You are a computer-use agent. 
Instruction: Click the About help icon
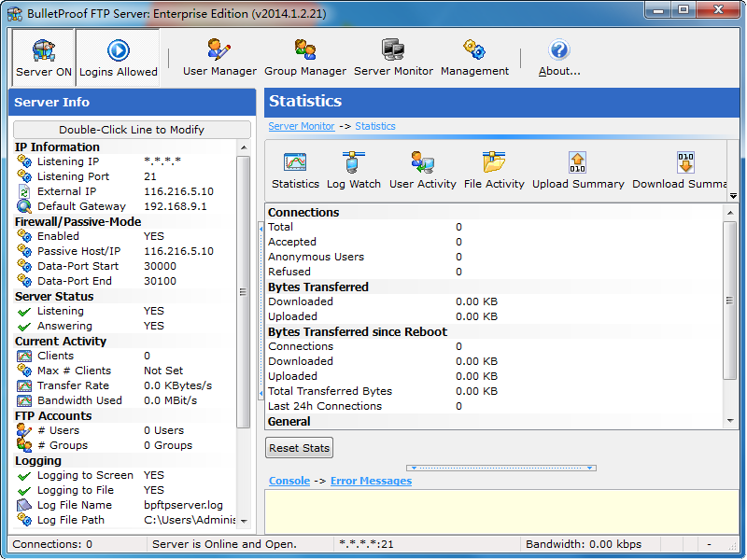click(559, 58)
